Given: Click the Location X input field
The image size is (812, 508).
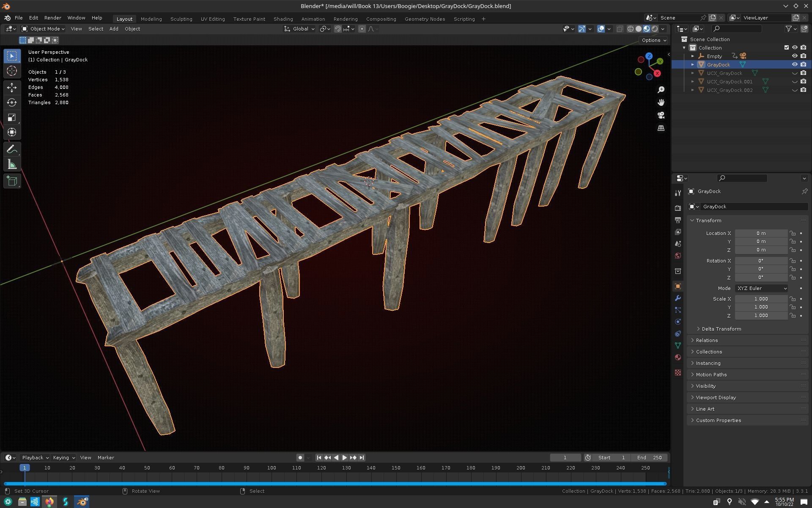Looking at the screenshot, I should point(760,233).
